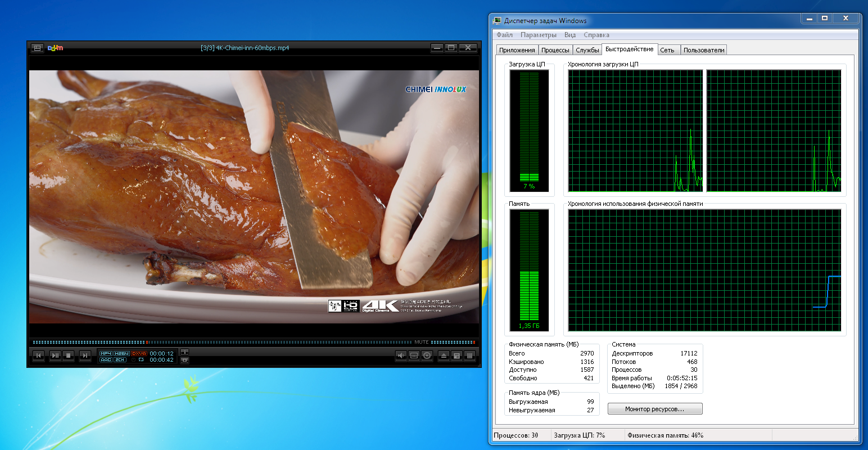Open a file with the eject icon
The height and width of the screenshot is (450, 868).
pyautogui.click(x=444, y=355)
